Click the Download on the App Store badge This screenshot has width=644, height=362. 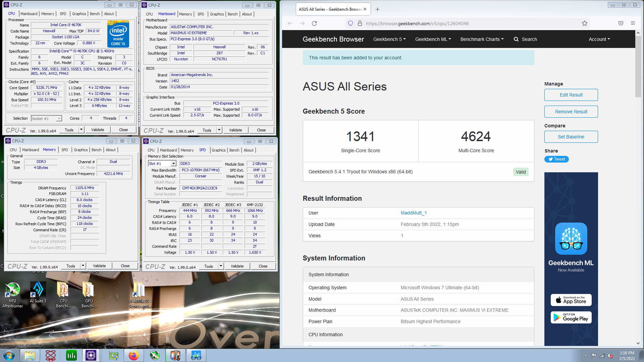(x=571, y=300)
